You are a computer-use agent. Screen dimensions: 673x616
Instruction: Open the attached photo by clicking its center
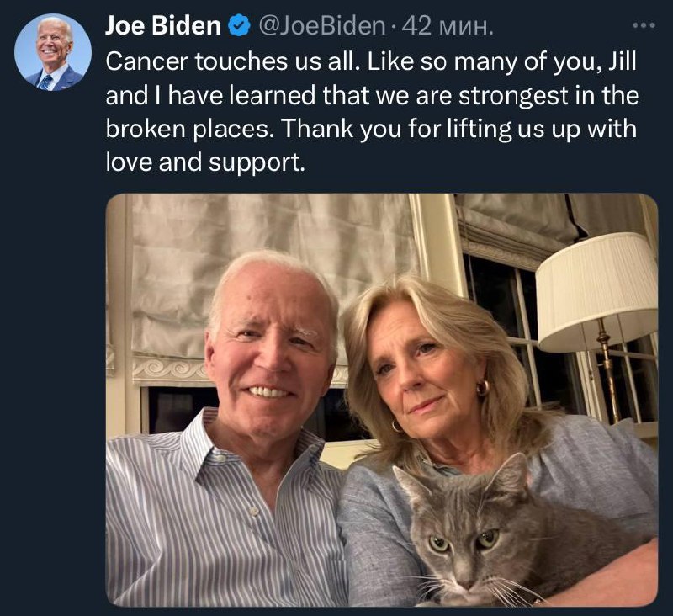tap(382, 400)
